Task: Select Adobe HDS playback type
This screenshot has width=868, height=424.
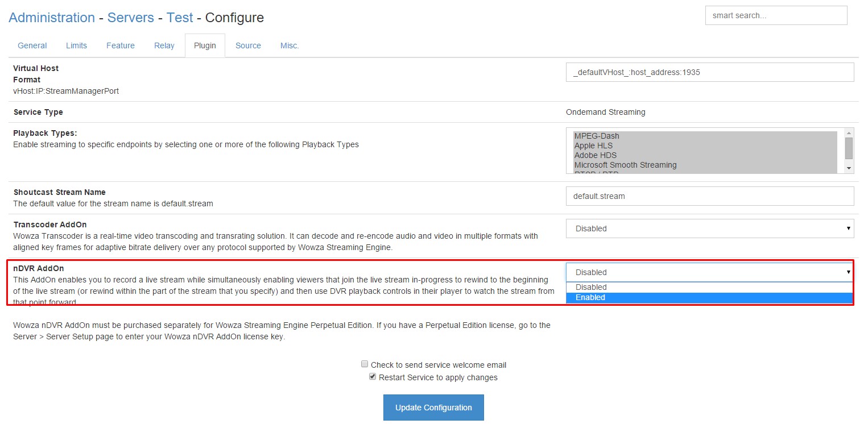Action: pos(705,155)
